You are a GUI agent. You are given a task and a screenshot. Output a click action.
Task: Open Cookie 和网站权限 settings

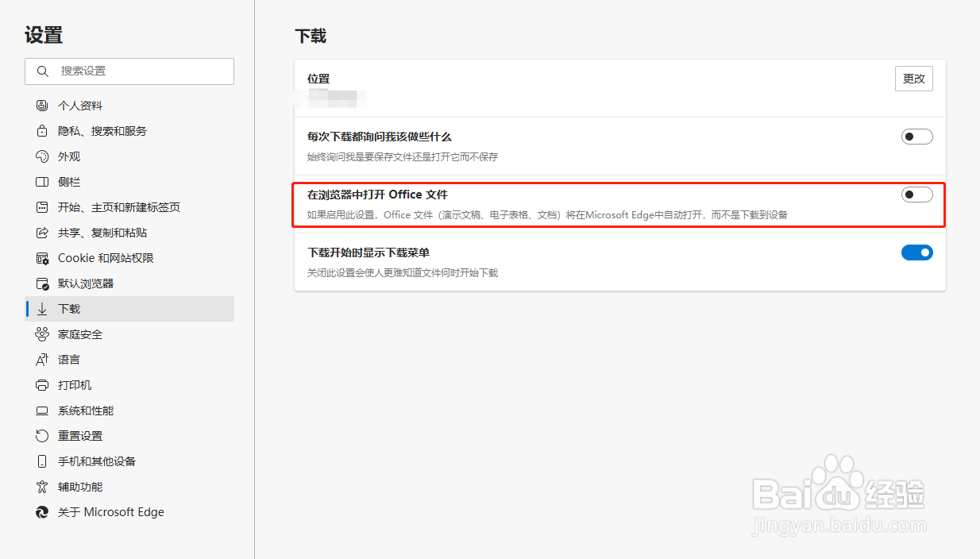coord(129,258)
